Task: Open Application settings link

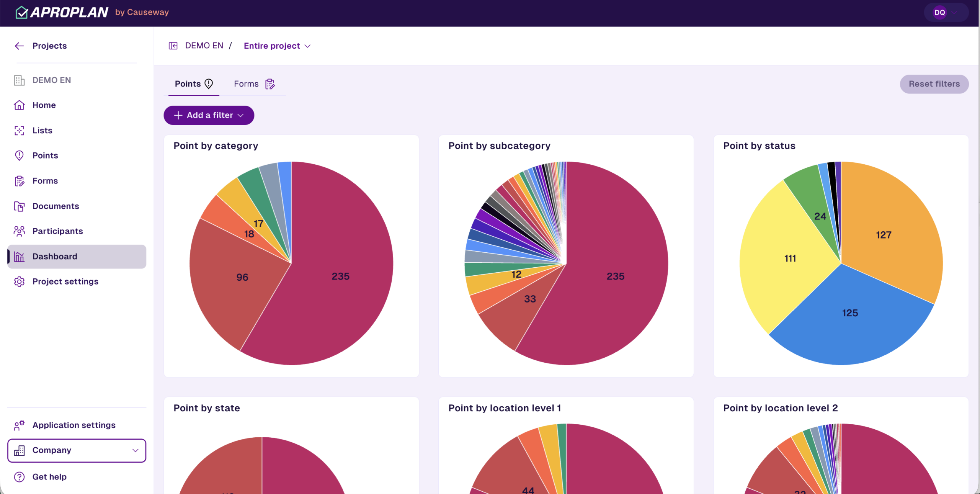Action: coord(74,425)
